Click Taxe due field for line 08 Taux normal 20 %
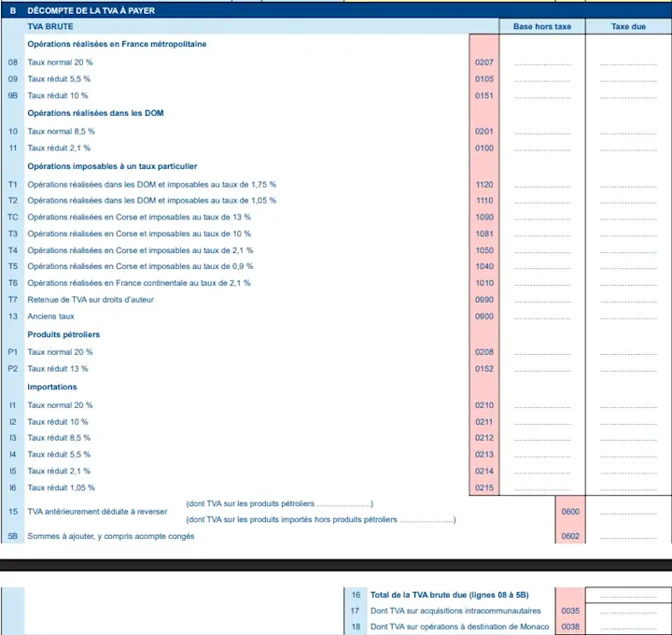Viewport: 672px width, 635px height. click(x=628, y=63)
